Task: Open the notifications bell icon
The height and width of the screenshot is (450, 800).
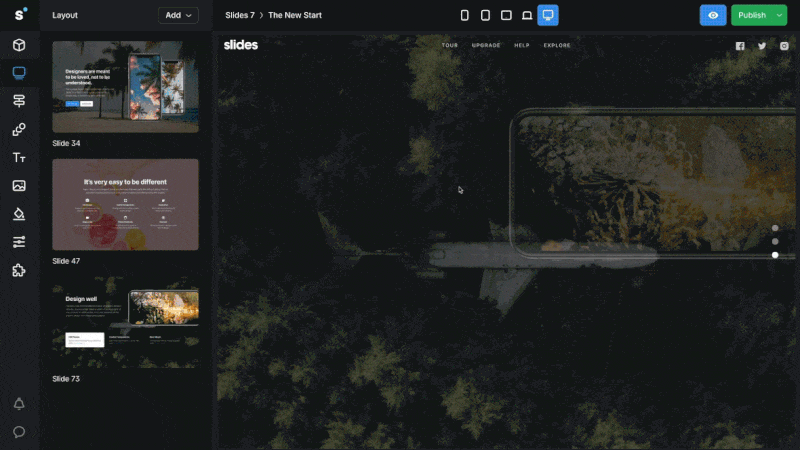Action: pyautogui.click(x=19, y=404)
